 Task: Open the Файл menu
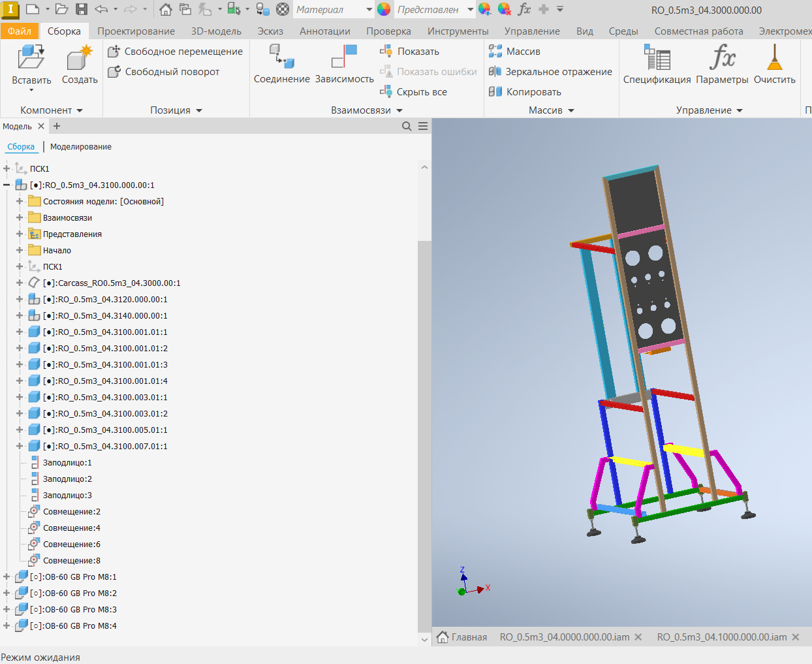(x=20, y=31)
